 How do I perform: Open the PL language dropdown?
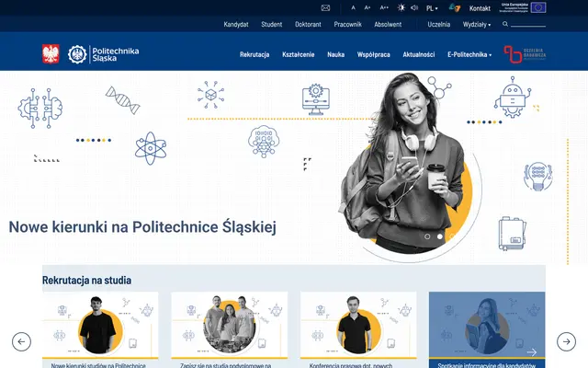tap(432, 8)
